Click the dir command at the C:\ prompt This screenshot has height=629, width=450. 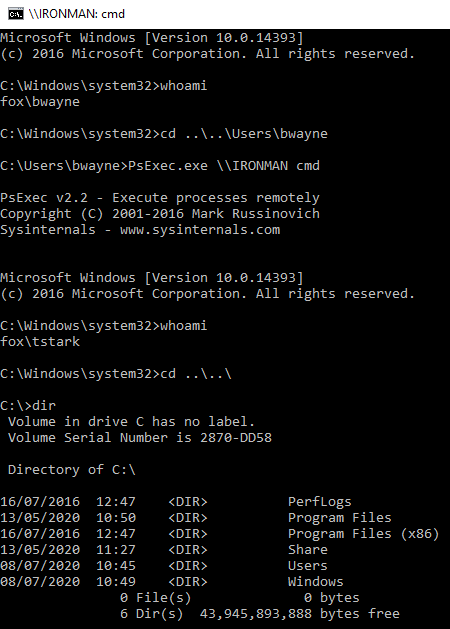(x=44, y=406)
